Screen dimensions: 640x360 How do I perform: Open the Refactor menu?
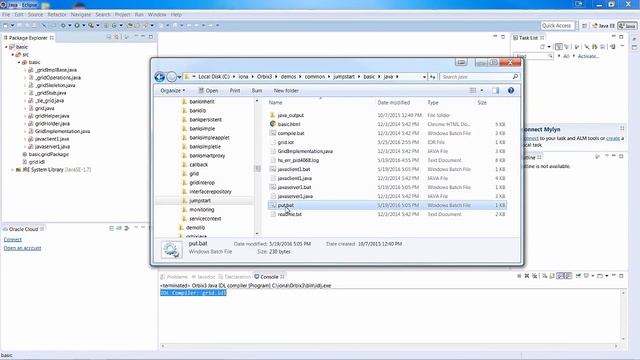click(x=57, y=14)
